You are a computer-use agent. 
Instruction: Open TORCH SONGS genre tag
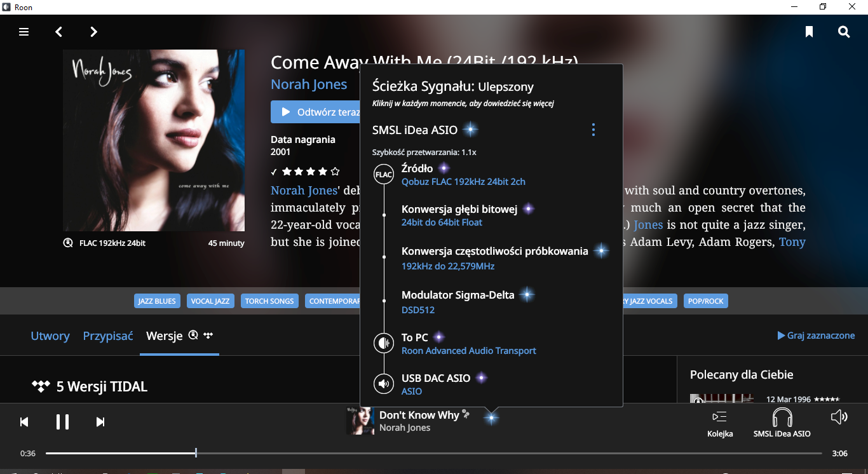pyautogui.click(x=269, y=301)
